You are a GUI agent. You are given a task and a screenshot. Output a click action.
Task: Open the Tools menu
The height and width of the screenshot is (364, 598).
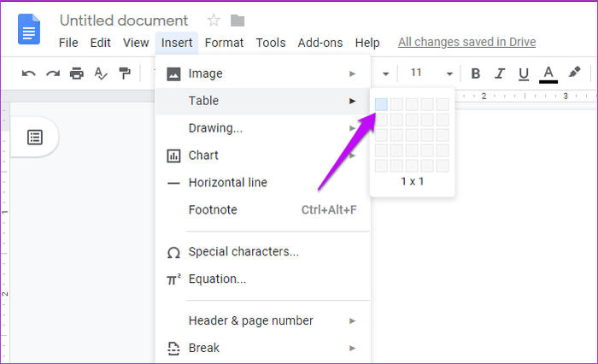click(271, 43)
